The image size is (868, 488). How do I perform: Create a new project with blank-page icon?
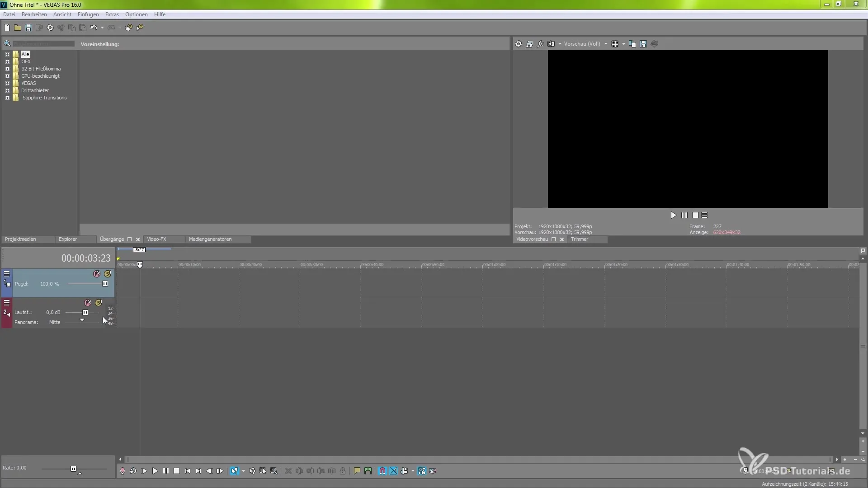tap(7, 28)
